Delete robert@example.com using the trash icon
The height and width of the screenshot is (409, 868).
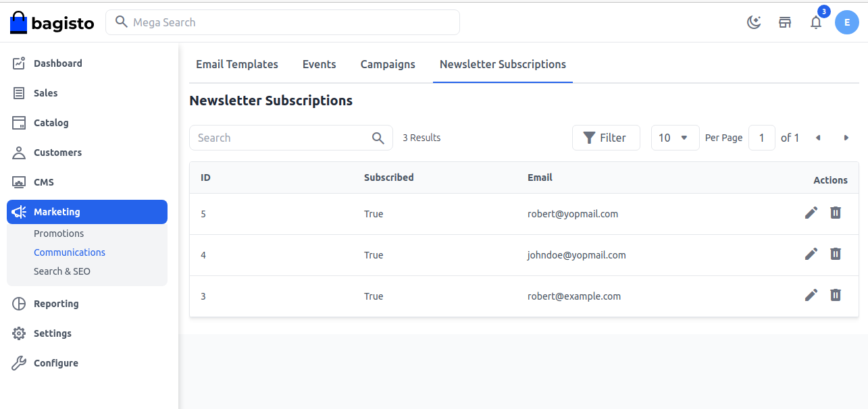tap(836, 295)
